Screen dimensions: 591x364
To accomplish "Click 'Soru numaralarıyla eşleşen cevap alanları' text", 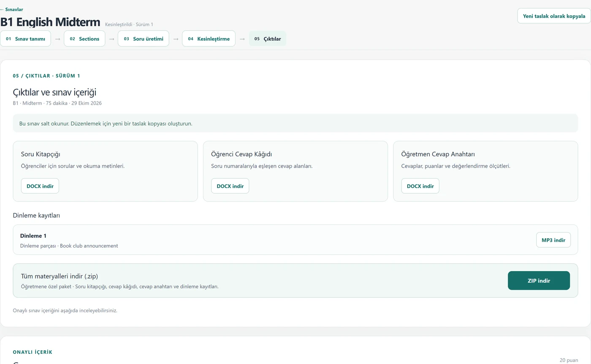I will click(x=262, y=166).
